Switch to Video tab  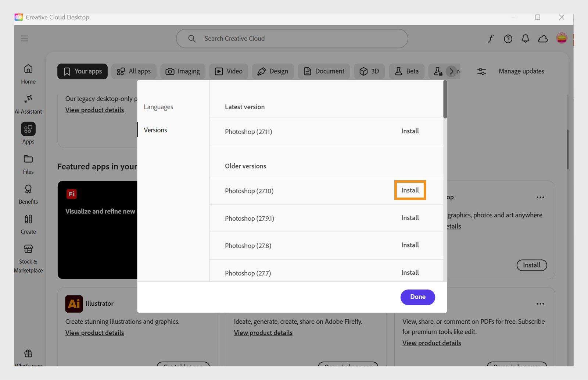click(x=229, y=71)
